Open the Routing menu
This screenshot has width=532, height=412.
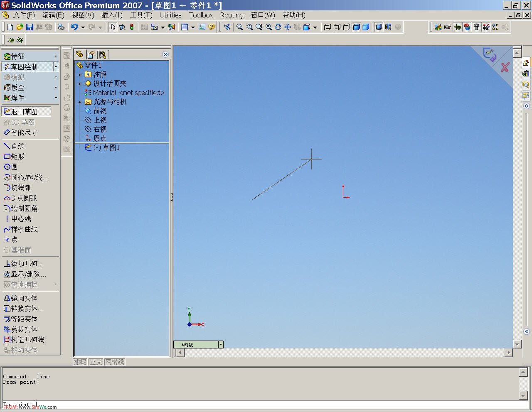(232, 15)
